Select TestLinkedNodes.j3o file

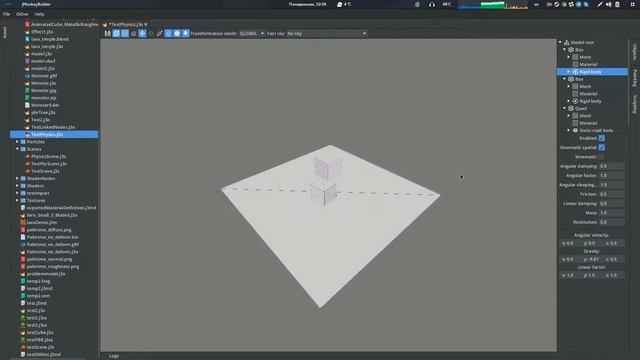click(x=53, y=127)
